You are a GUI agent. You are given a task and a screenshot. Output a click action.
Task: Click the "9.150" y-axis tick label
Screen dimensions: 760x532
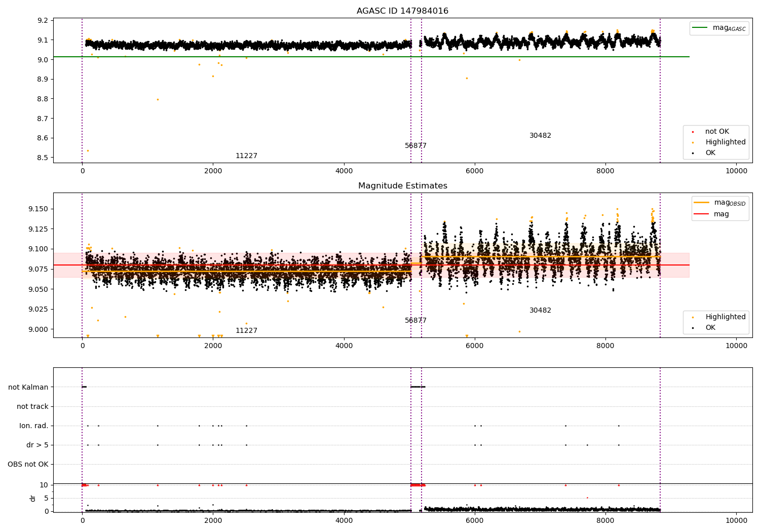coord(38,209)
